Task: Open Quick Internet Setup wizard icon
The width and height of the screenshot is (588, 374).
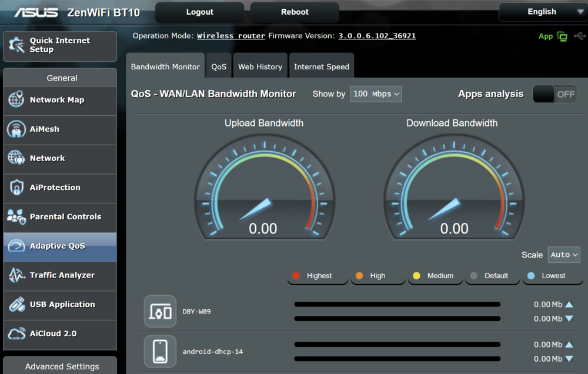Action: click(x=16, y=45)
